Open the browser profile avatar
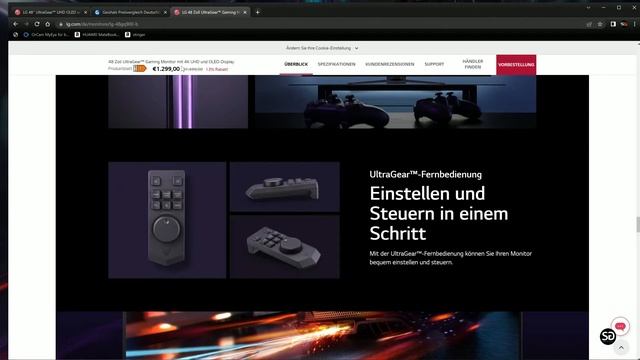Viewport: 640px width, 360px height. pyautogui.click(x=624, y=24)
